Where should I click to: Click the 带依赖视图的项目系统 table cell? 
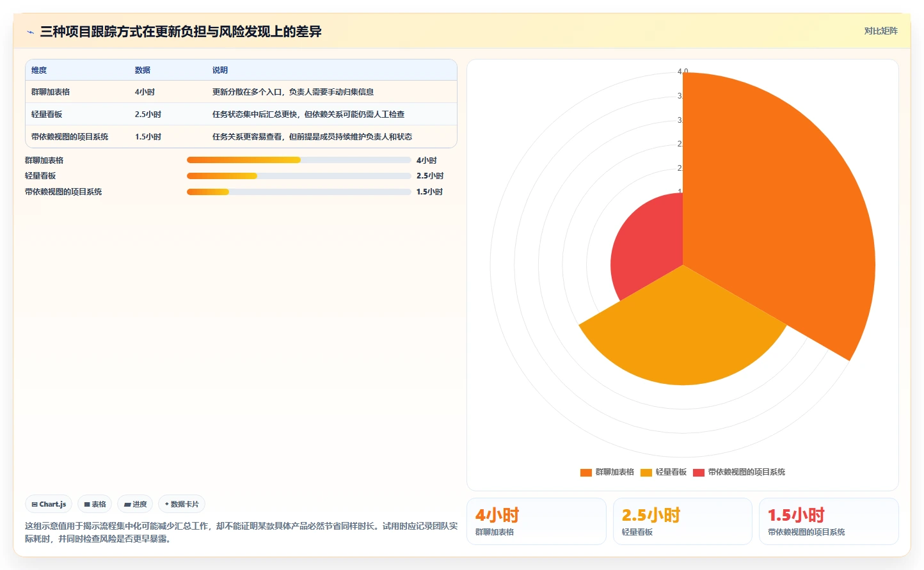[70, 137]
